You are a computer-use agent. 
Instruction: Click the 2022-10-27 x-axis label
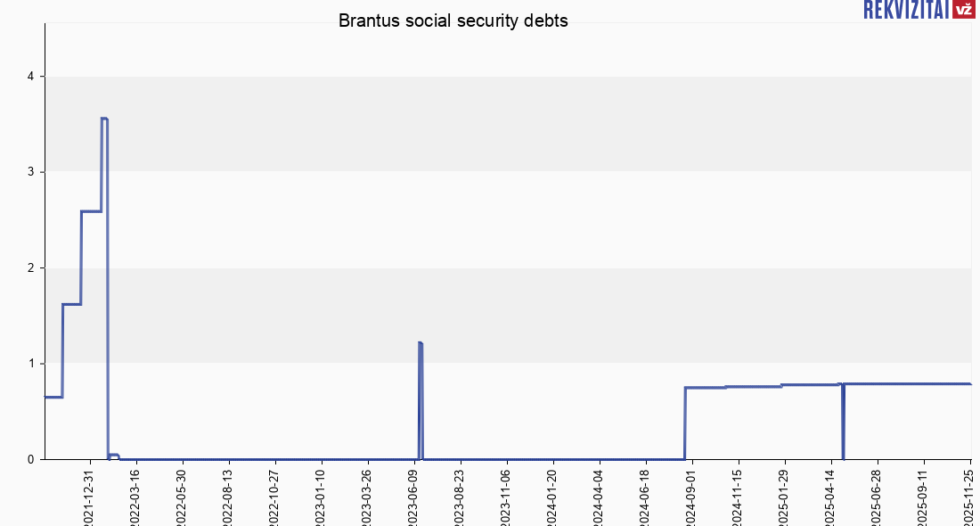[274, 496]
